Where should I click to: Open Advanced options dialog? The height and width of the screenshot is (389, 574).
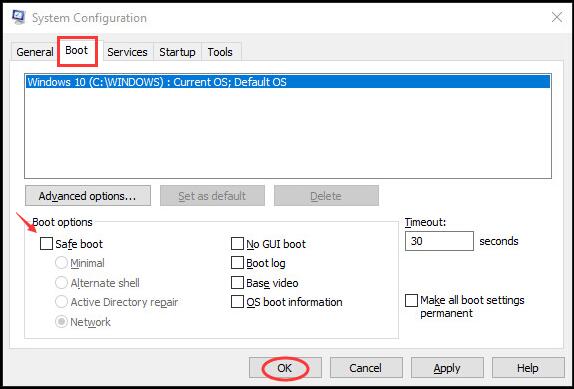(88, 196)
